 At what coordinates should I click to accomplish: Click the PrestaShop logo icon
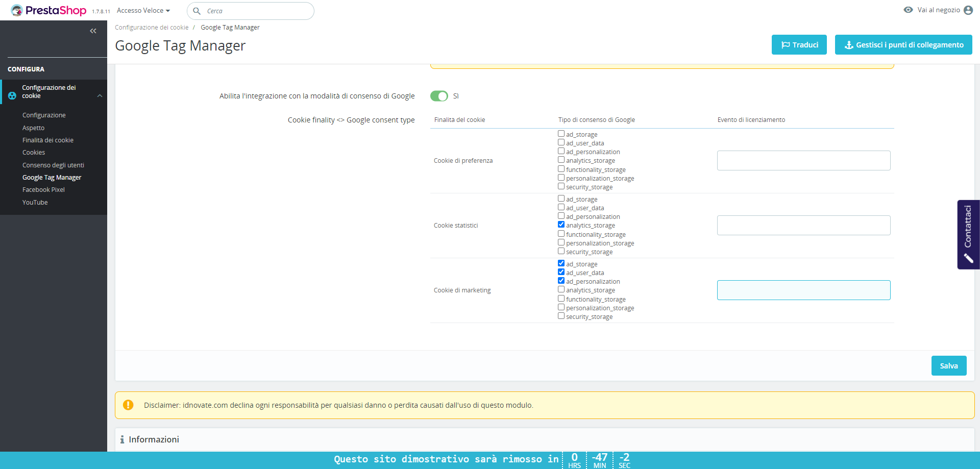17,10
